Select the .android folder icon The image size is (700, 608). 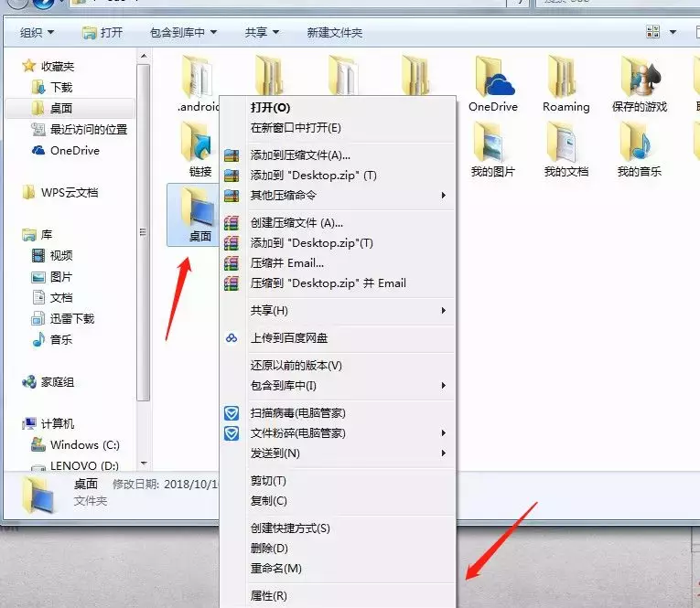click(198, 76)
